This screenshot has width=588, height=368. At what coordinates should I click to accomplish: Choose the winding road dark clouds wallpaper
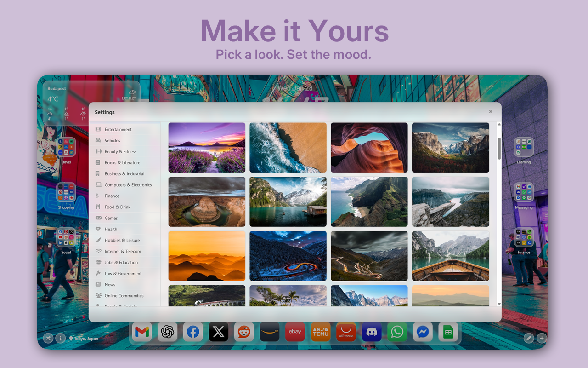point(369,256)
